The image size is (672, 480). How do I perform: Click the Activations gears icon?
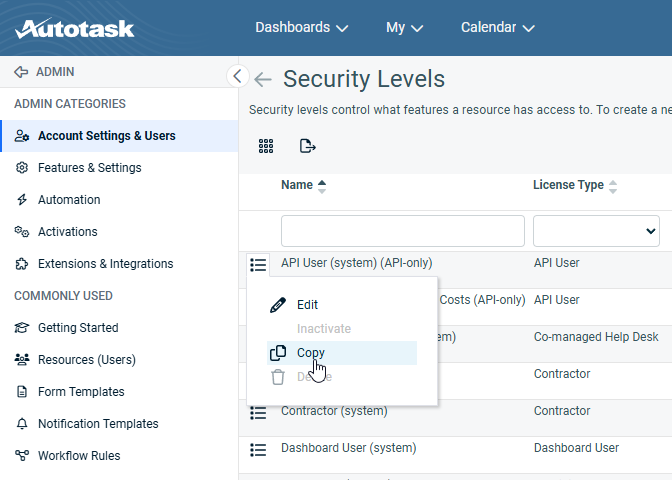pyautogui.click(x=22, y=232)
